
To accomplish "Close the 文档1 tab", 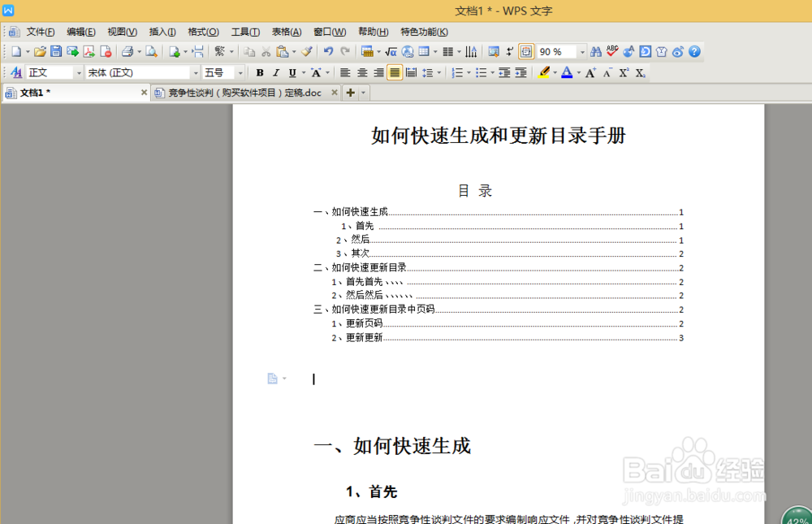I will pos(144,93).
